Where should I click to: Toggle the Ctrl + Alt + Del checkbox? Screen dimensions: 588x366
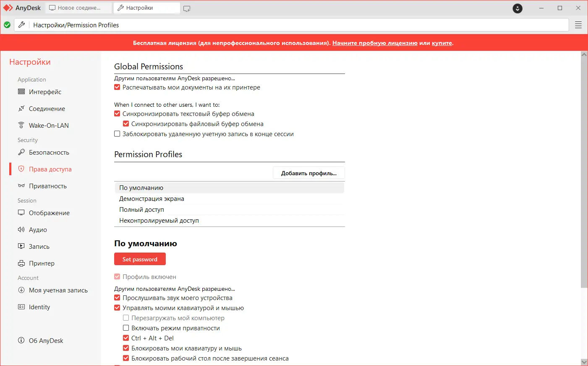click(126, 338)
